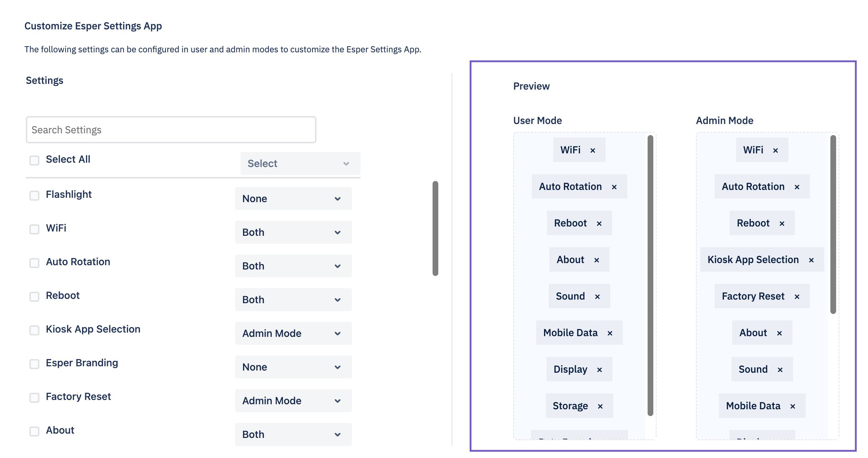Viewport: 868px width, 458px height.
Task: Check the Esper Branding checkbox
Action: pos(34,364)
